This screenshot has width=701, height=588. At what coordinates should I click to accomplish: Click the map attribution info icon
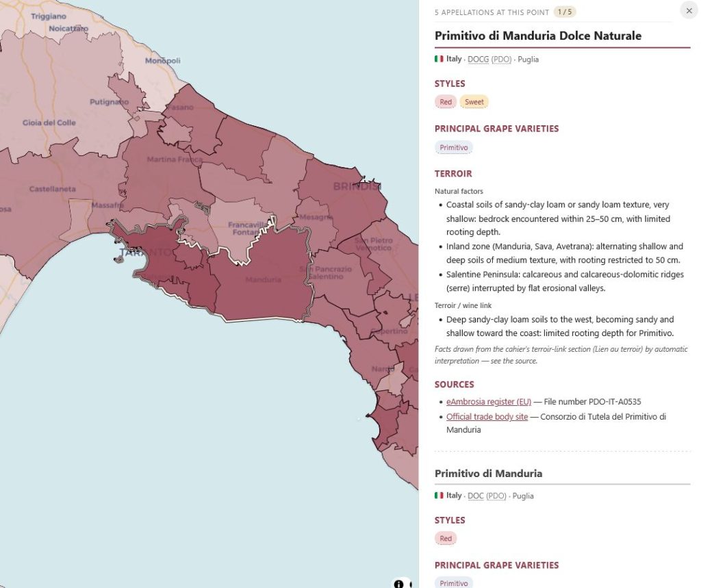[x=399, y=583]
